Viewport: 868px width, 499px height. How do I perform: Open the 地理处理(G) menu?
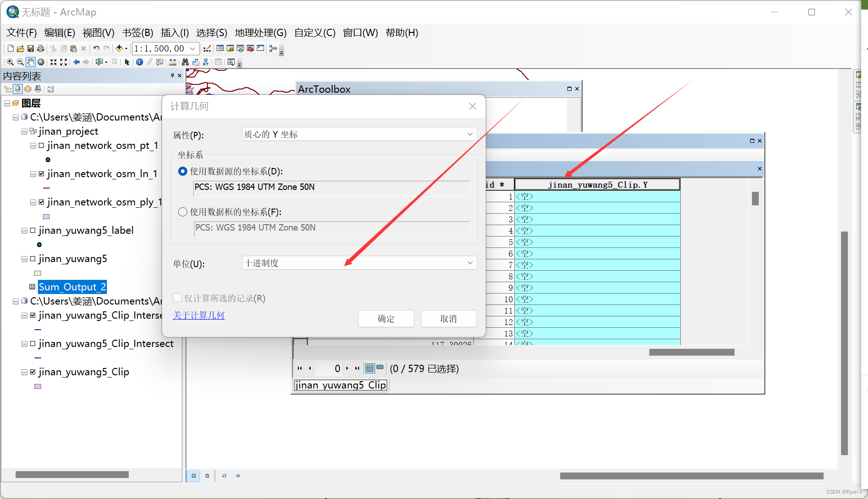260,33
